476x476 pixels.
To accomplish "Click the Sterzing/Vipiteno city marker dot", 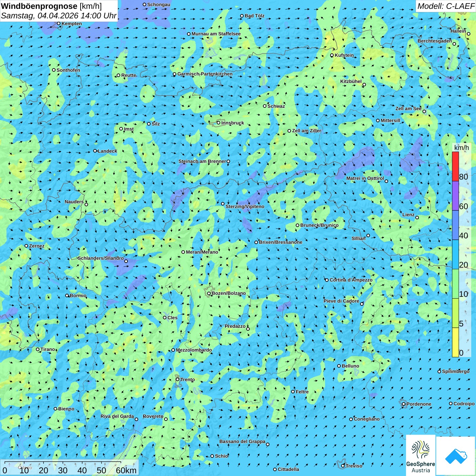I will tap(223, 204).
